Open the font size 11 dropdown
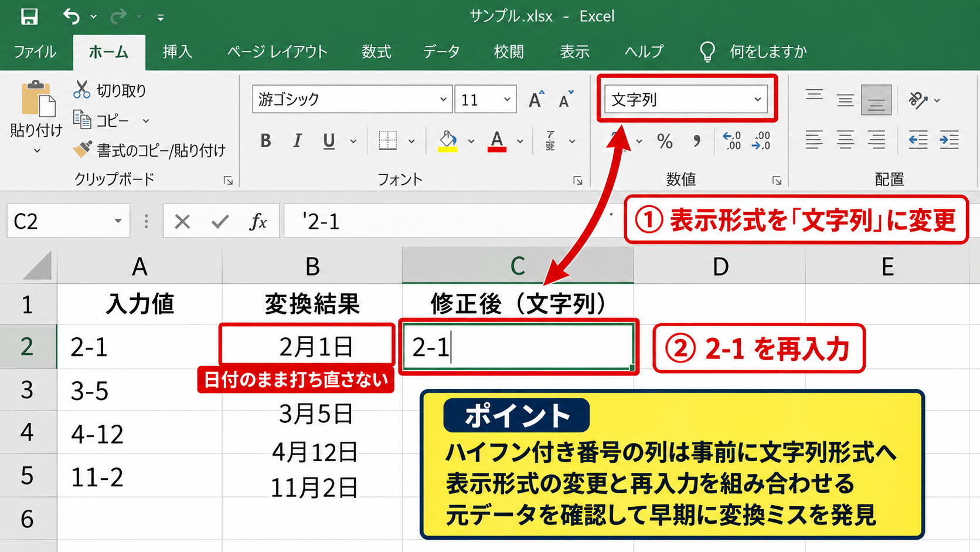 click(x=507, y=99)
